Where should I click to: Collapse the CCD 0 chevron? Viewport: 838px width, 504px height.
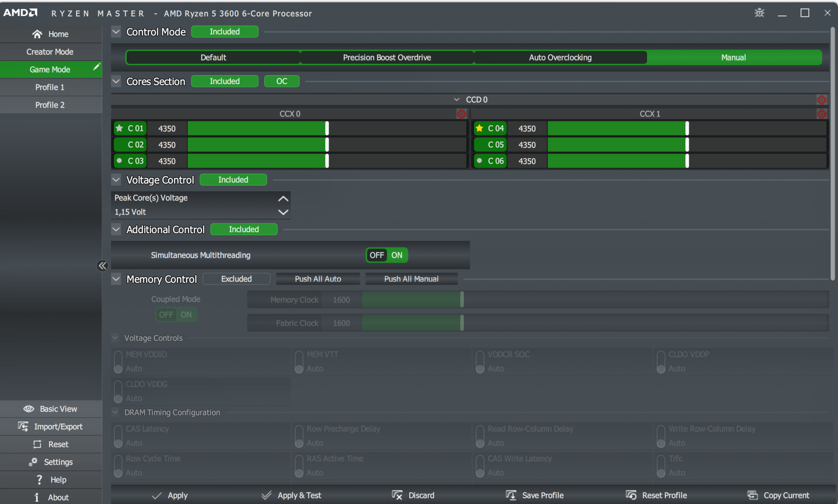pyautogui.click(x=457, y=100)
